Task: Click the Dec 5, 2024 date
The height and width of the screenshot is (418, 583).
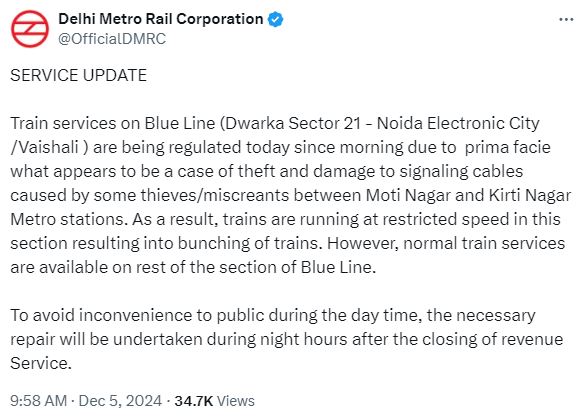Action: click(120, 401)
